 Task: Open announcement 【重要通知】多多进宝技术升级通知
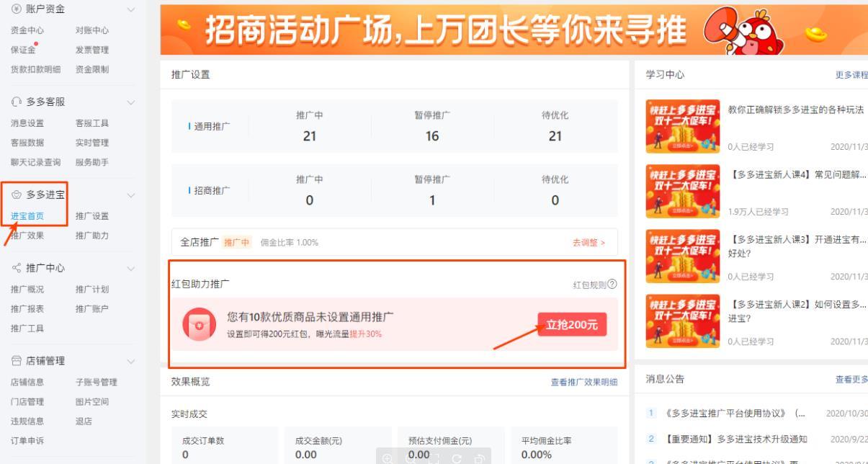(736, 439)
